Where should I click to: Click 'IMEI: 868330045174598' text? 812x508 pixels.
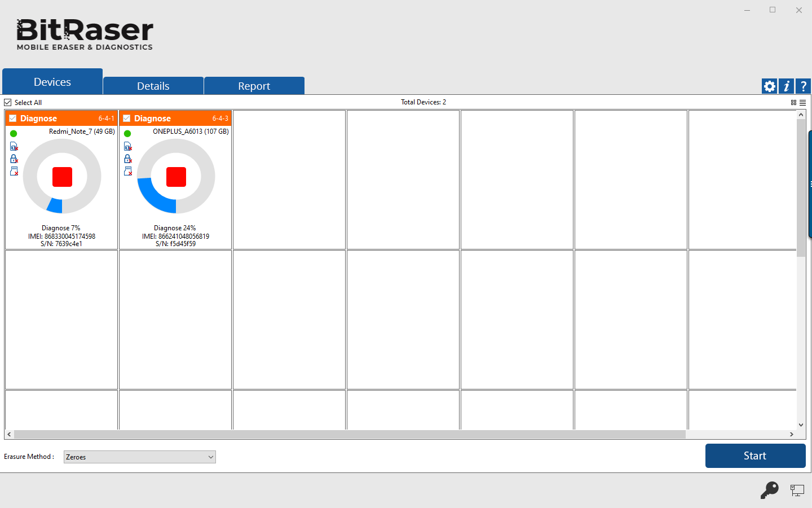click(61, 237)
